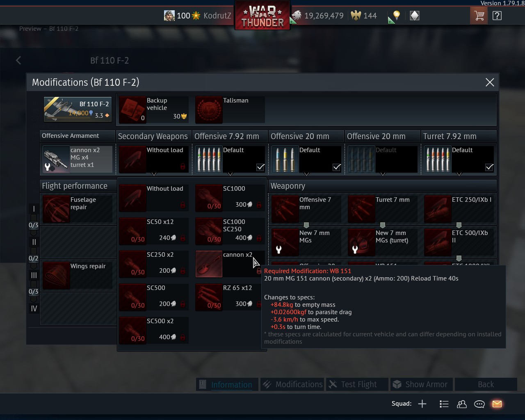Click the golden eagles currency icon
This screenshot has height=420, width=525.
[356, 16]
